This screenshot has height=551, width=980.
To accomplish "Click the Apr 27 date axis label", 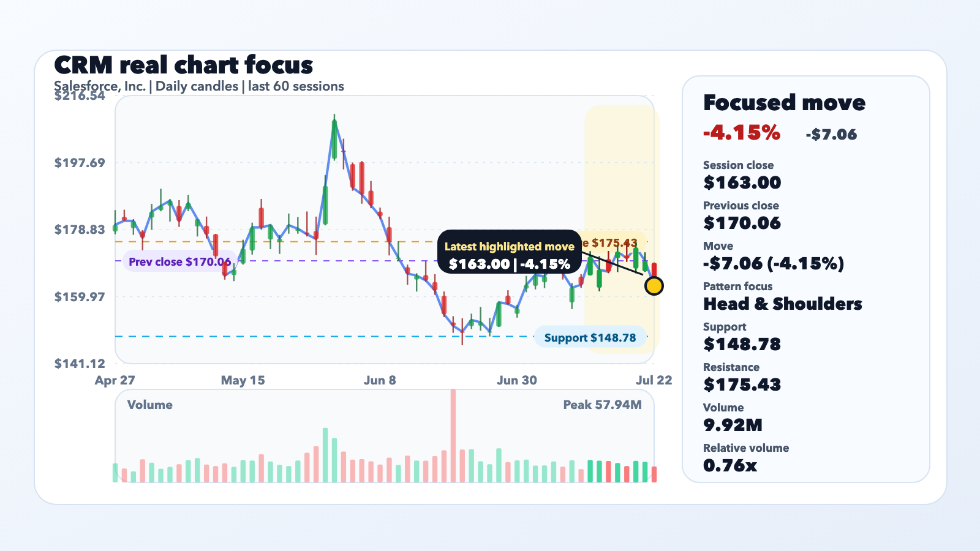I will (115, 380).
